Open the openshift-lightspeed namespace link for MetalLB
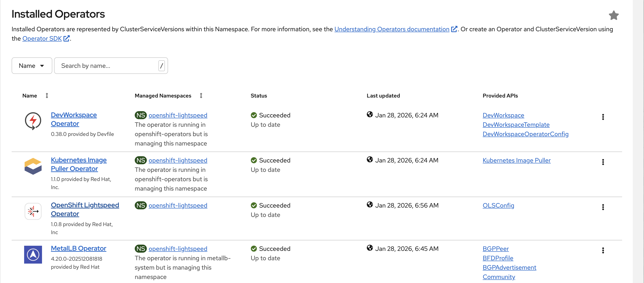This screenshot has width=644, height=283. [x=178, y=249]
